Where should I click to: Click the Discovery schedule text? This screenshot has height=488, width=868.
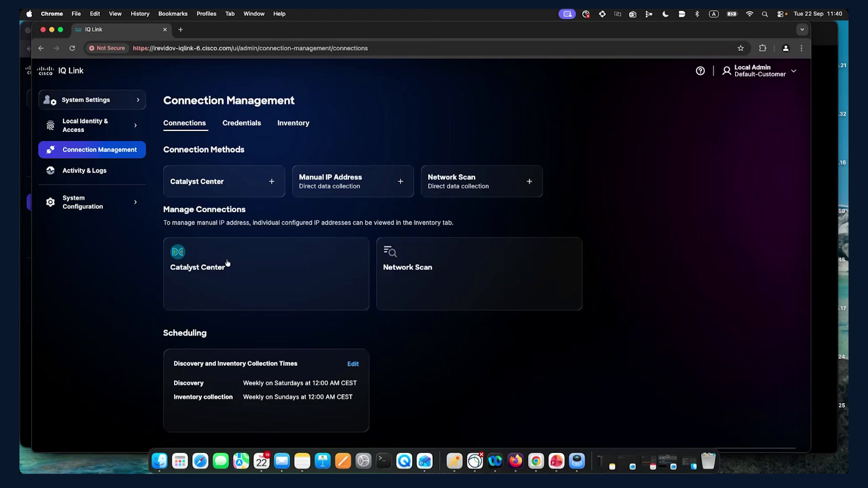tap(300, 383)
